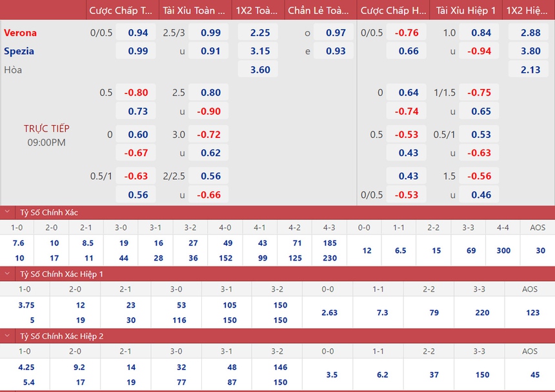
Task: Pick Spezia full-match 1X2 odds 3.15
Action: tap(260, 51)
